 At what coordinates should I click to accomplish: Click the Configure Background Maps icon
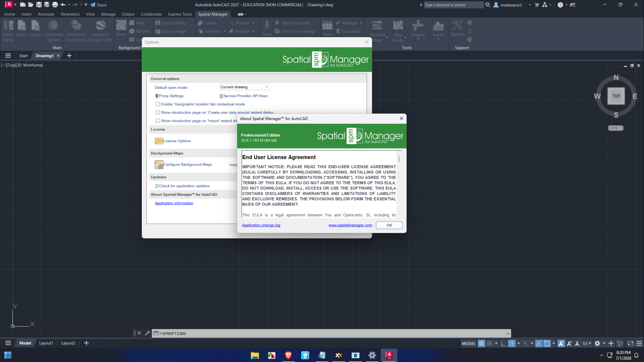[159, 165]
